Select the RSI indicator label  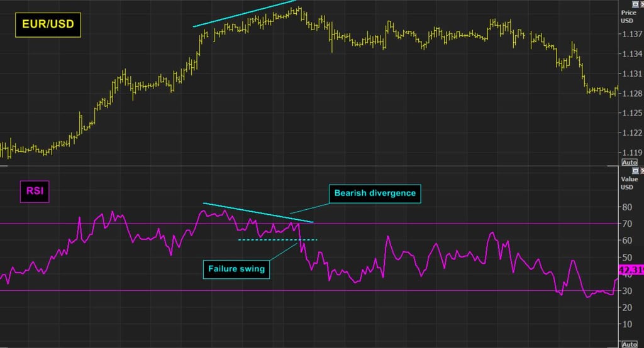35,191
